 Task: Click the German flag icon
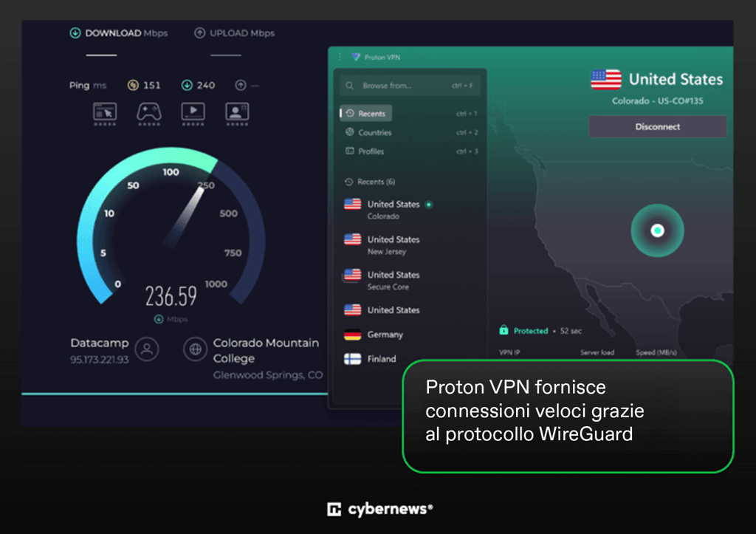click(352, 335)
